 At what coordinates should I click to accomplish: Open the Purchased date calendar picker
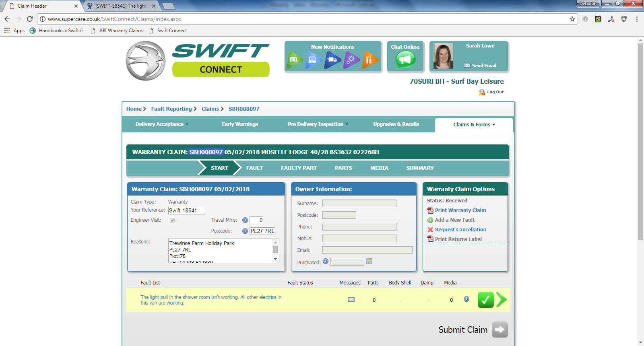coord(369,262)
